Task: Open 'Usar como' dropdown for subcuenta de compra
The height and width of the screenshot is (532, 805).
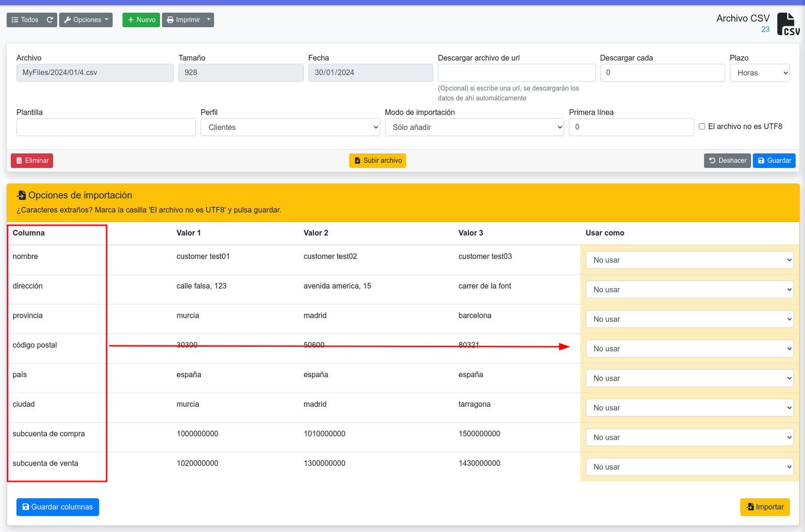Action: [690, 437]
